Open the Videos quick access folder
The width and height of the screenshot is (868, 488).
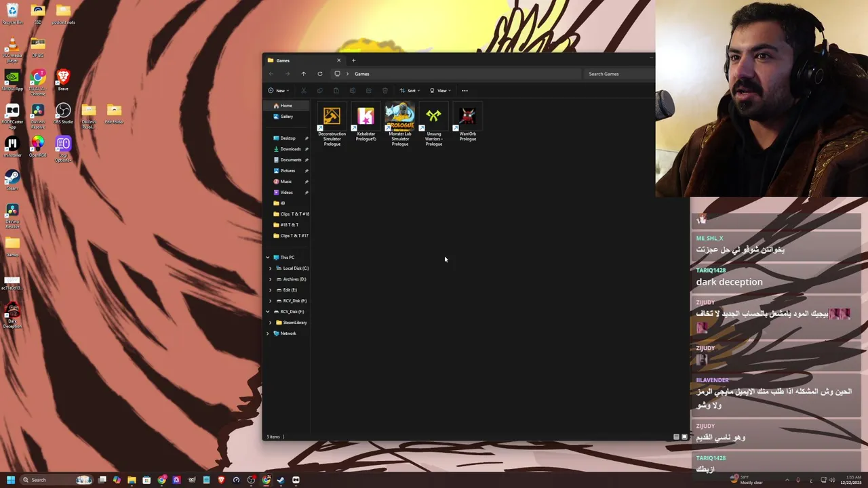click(x=288, y=192)
